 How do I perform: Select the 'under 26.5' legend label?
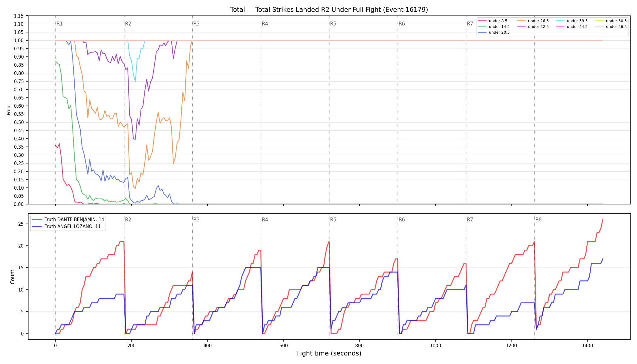tap(538, 21)
